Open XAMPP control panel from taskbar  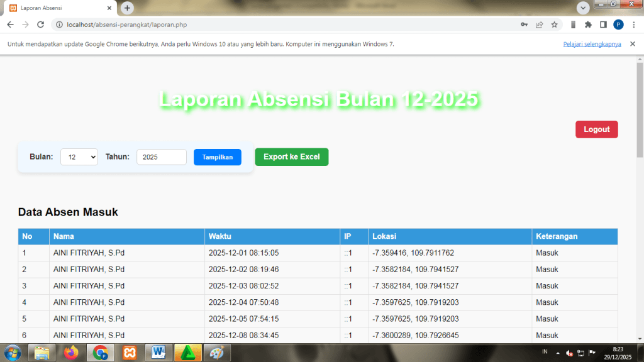click(130, 353)
